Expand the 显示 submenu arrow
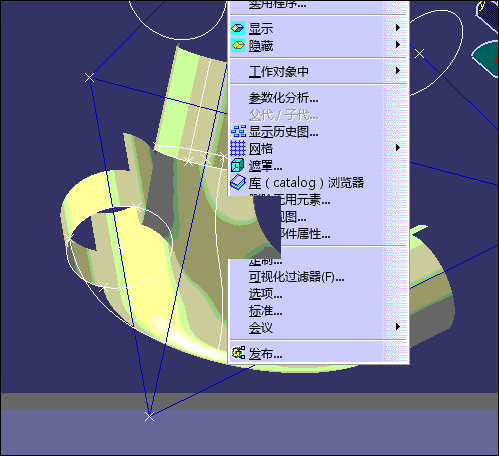Image resolution: width=499 pixels, height=456 pixels. click(398, 28)
